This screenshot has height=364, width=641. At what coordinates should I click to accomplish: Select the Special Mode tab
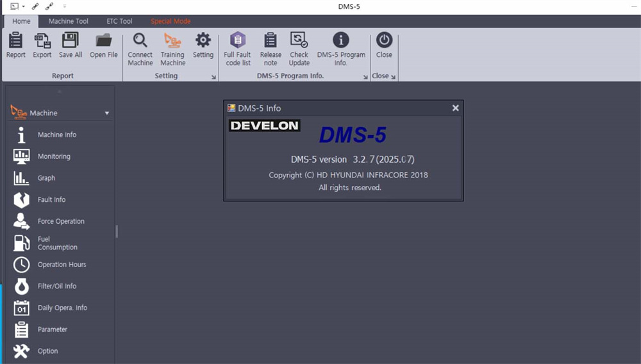click(x=171, y=21)
